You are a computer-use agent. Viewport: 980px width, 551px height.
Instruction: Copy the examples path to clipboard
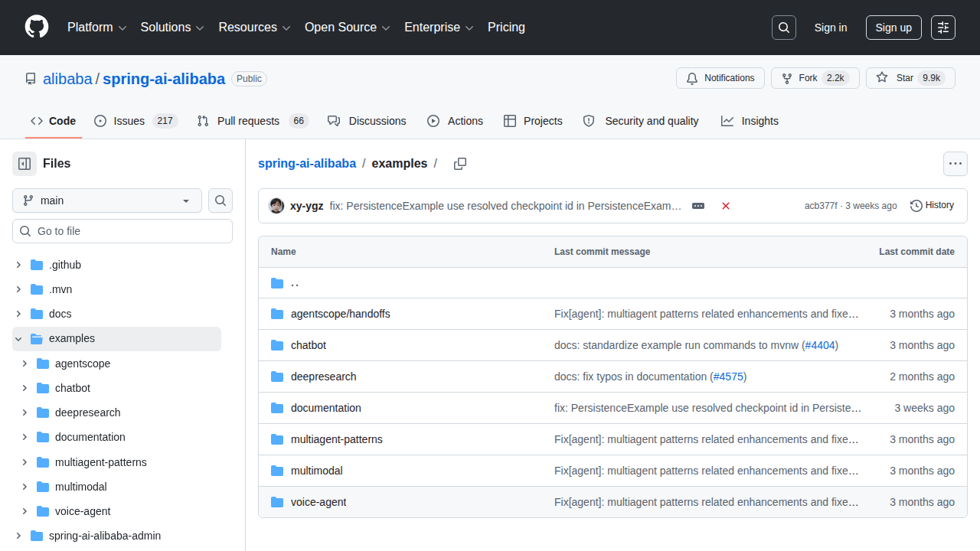[460, 164]
